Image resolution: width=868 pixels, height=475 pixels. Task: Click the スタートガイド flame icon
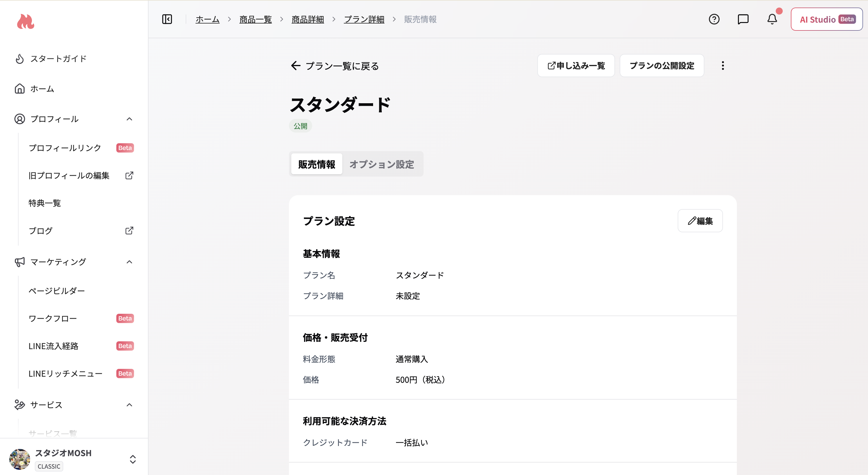tap(19, 59)
